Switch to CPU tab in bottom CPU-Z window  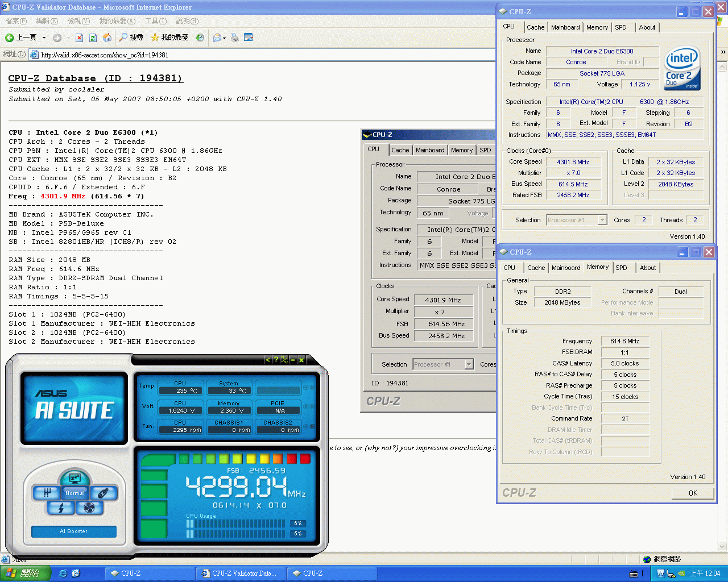click(x=510, y=268)
